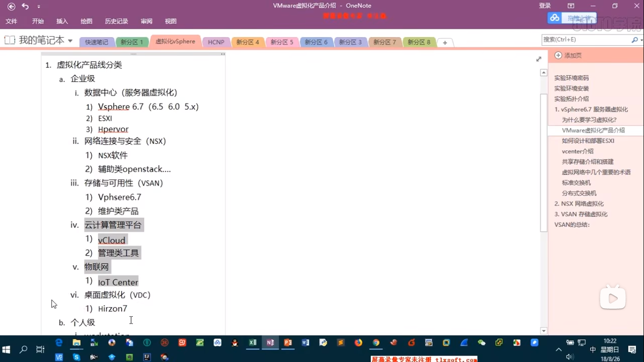Click the search box 搜索(Ctrl+E)
The height and width of the screenshot is (362, 644).
pos(586,40)
